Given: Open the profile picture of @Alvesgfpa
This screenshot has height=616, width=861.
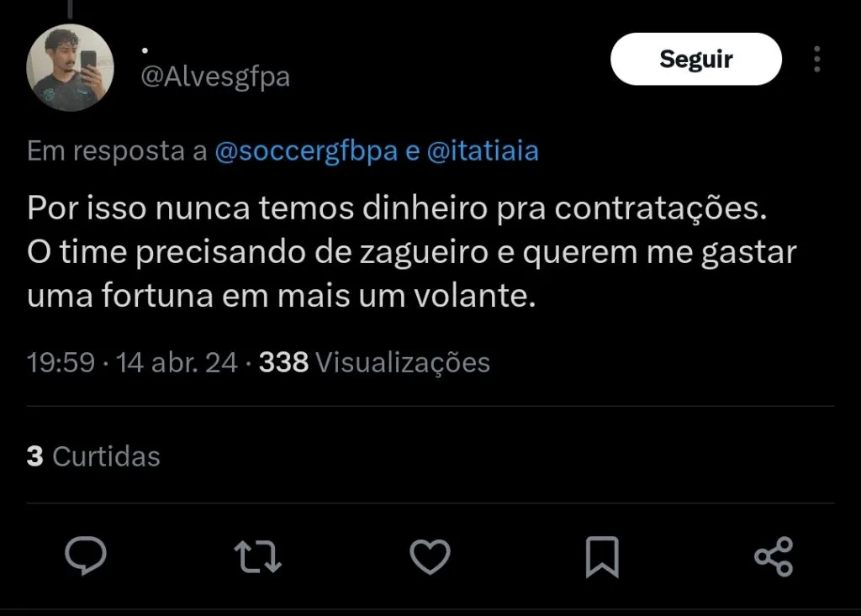Looking at the screenshot, I should click(x=71, y=68).
